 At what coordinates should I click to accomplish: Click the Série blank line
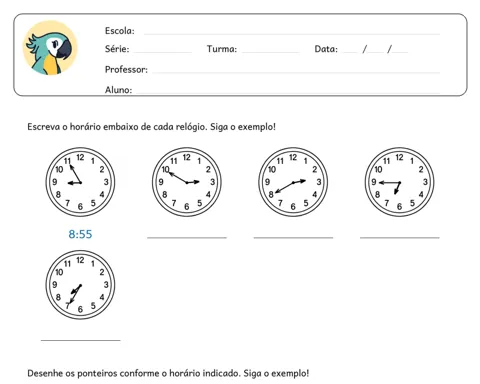pyautogui.click(x=162, y=52)
